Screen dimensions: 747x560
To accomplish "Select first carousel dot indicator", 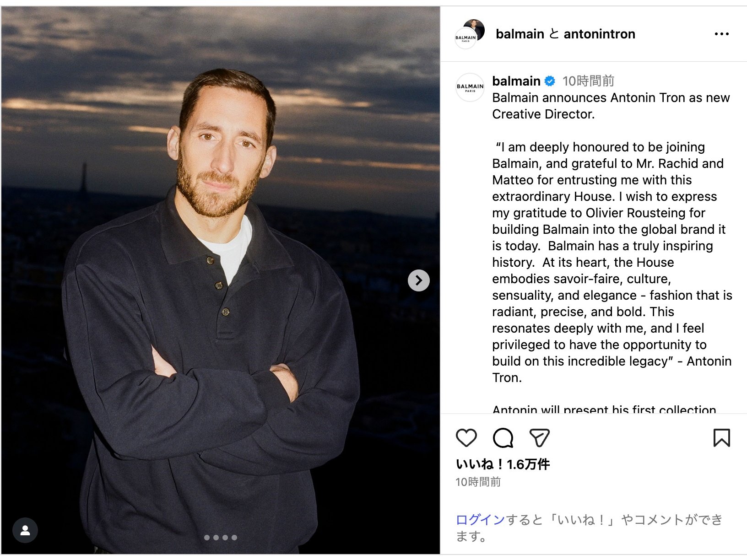I will pos(207,538).
